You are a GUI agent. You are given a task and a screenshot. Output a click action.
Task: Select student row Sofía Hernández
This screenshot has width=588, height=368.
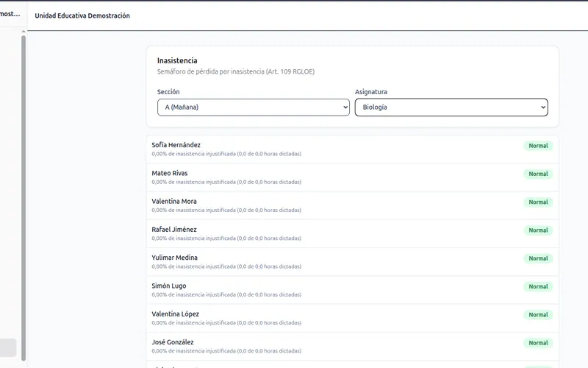coord(353,149)
